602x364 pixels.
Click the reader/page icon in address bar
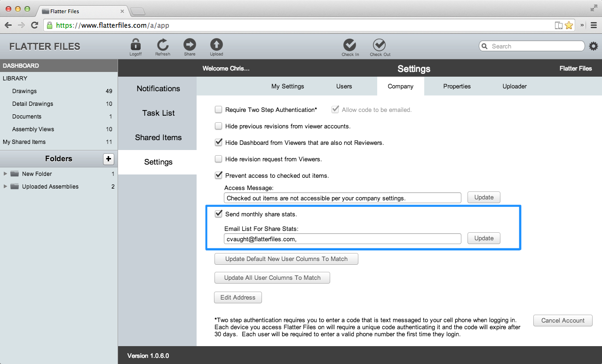[559, 25]
